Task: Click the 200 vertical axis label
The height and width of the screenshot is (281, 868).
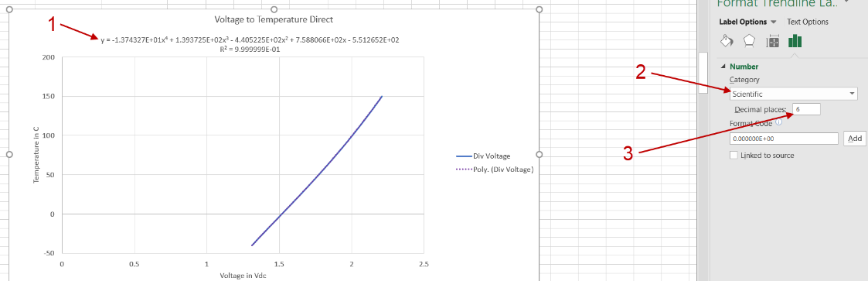Action: point(48,57)
